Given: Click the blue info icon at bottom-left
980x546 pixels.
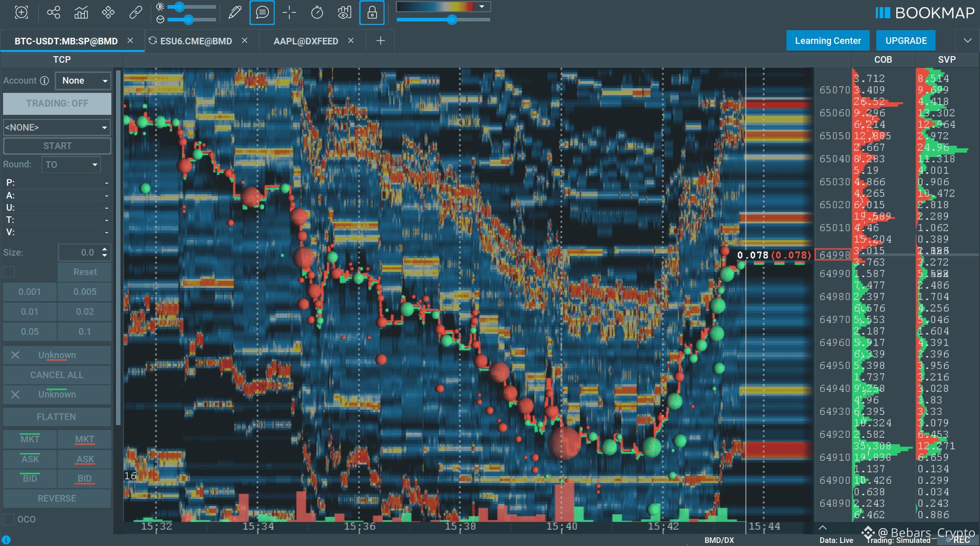Looking at the screenshot, I should 6,540.
